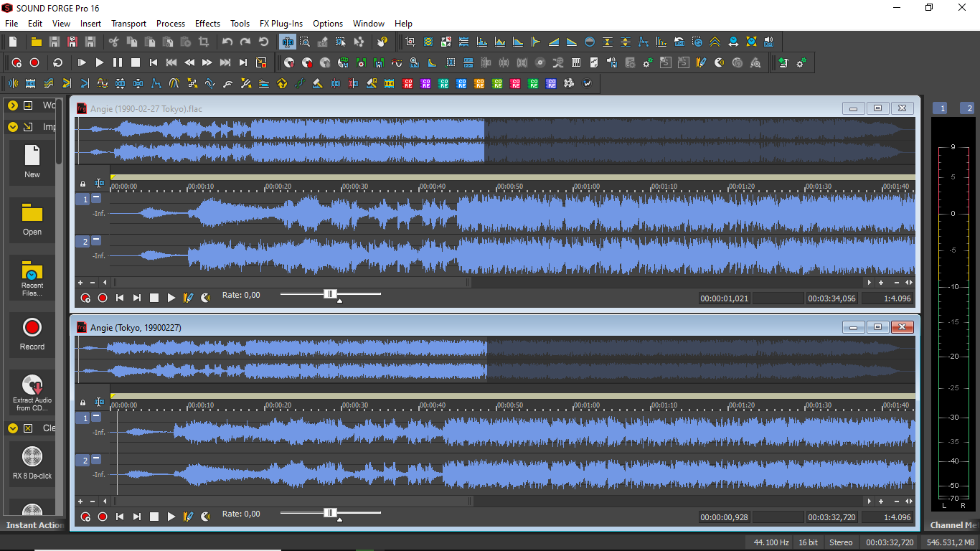This screenshot has width=980, height=551.
Task: Click the New file icon in top toolbar
Action: (x=13, y=42)
